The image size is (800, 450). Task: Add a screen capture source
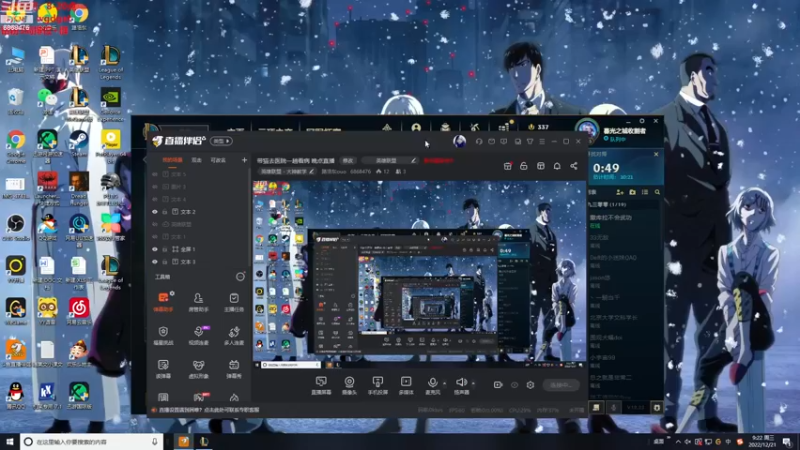click(321, 385)
